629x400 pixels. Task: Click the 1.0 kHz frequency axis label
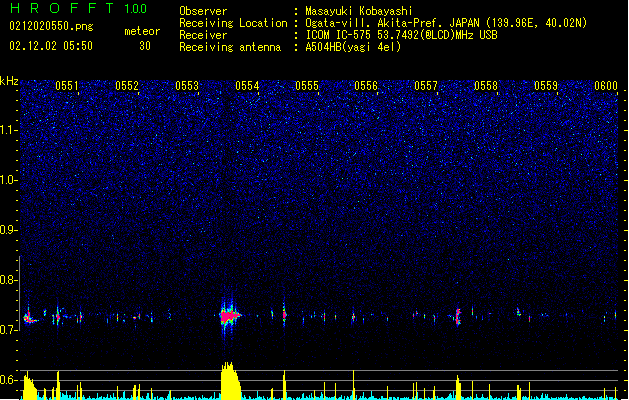coord(9,180)
